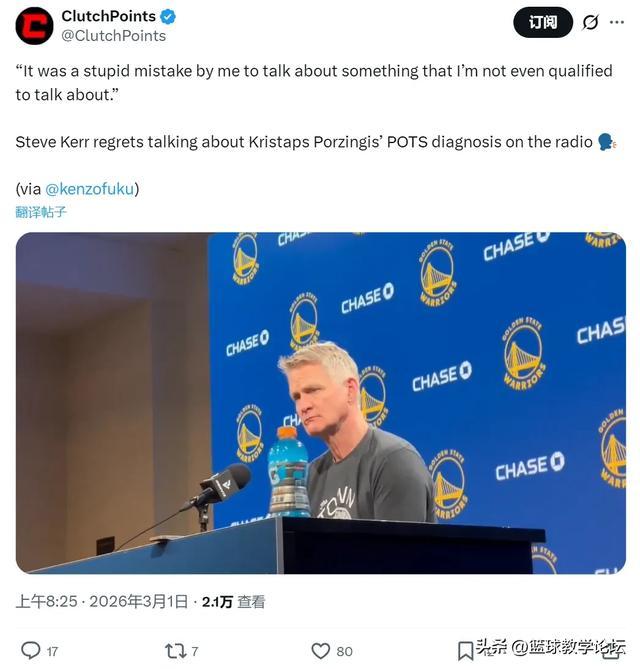Bookmark the post
Image resolution: width=640 pixels, height=669 pixels.
[x=465, y=651]
